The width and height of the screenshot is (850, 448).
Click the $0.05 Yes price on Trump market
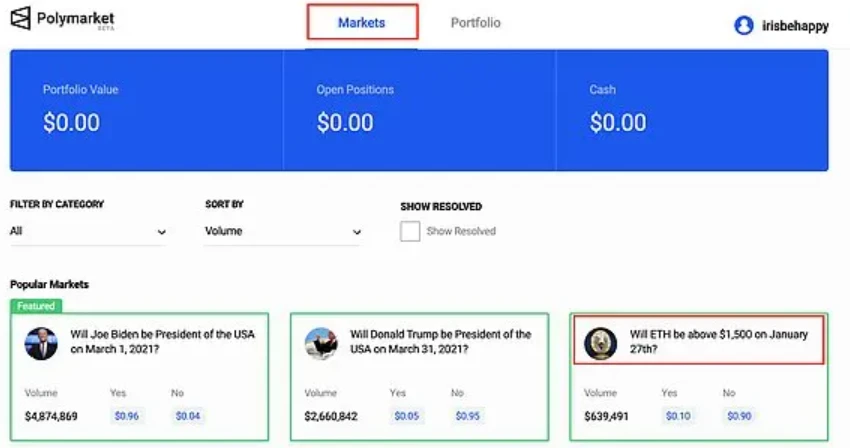(x=407, y=415)
